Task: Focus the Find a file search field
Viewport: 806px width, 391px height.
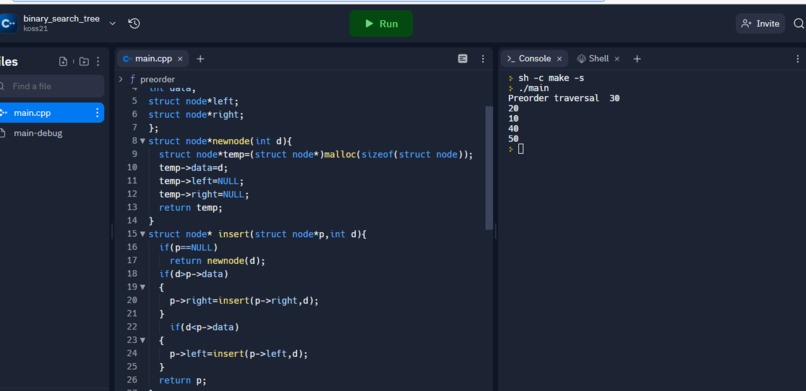Action: [x=51, y=86]
